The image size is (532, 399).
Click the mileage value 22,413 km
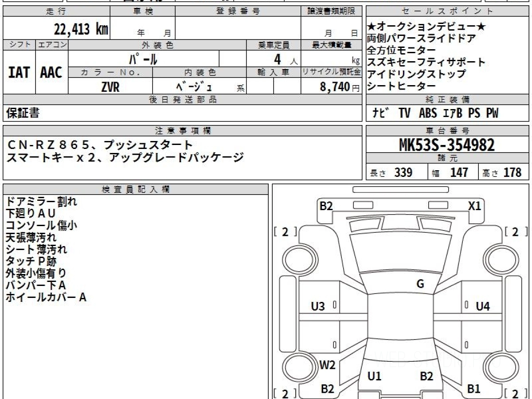(x=81, y=30)
